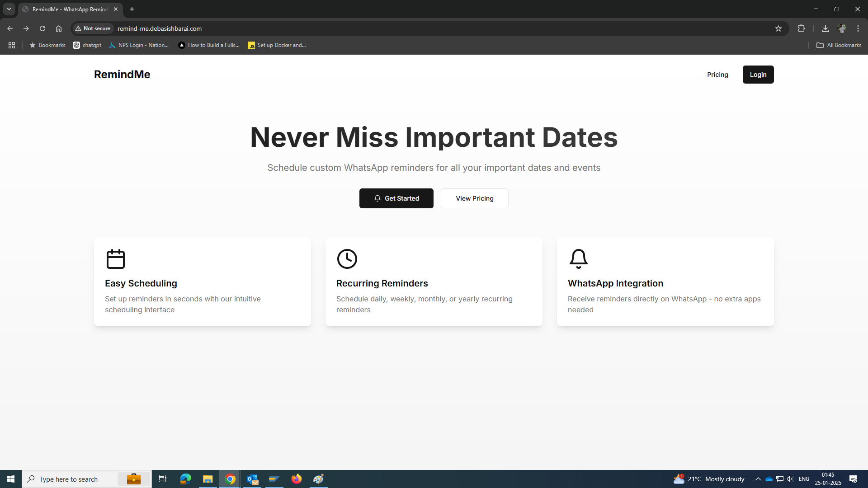Open the Chrome three-dot menu

(858, 28)
